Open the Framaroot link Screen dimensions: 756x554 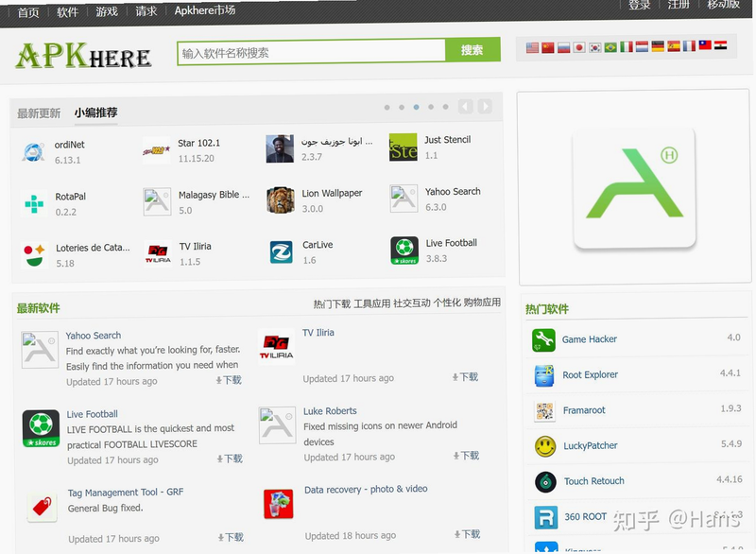pyautogui.click(x=584, y=410)
